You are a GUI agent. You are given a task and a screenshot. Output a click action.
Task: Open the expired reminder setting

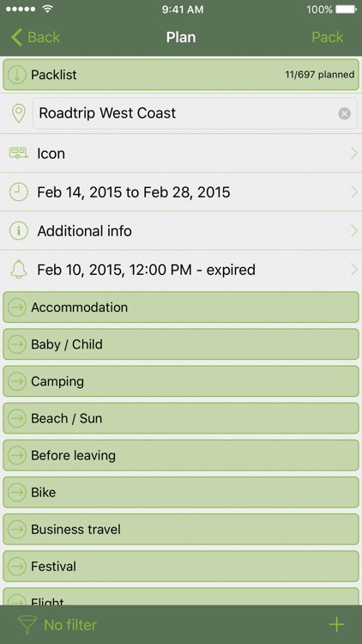[x=181, y=270]
